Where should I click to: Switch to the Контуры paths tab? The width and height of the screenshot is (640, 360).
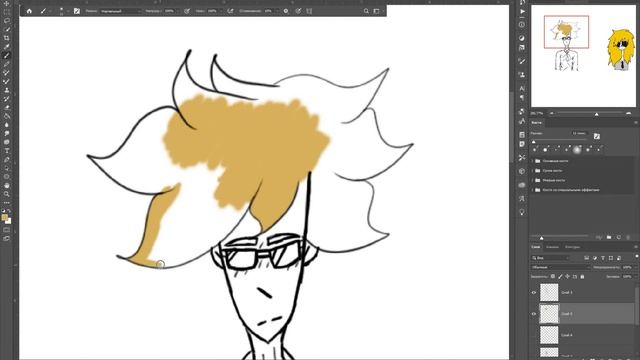click(573, 247)
